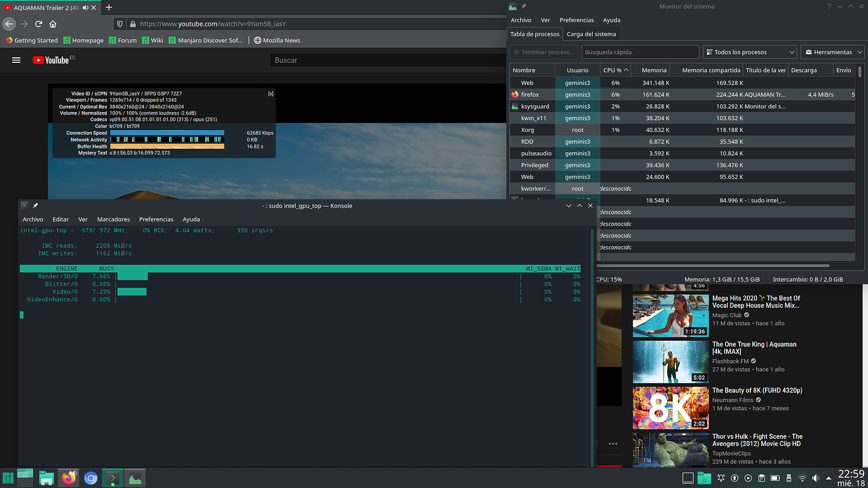This screenshot has width=868, height=488.
Task: Switch to Konsole terminal taskbar entry
Action: coord(113,479)
